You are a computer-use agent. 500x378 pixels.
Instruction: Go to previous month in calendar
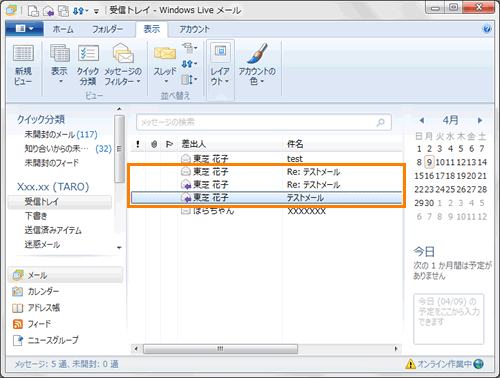click(422, 120)
